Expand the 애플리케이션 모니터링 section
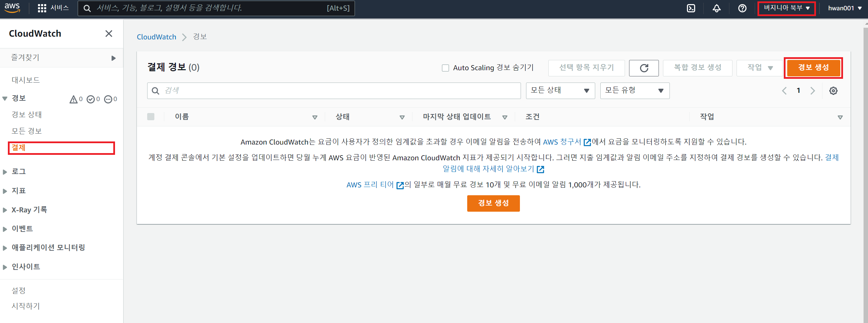Viewport: 868px width, 323px height. (5, 248)
